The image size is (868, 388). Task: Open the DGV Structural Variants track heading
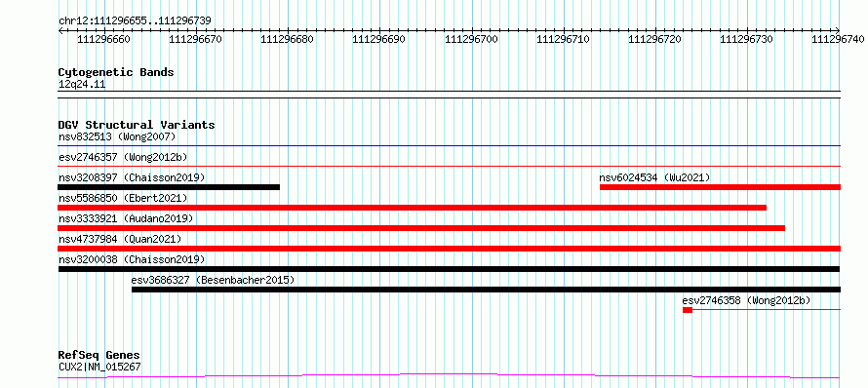[137, 125]
